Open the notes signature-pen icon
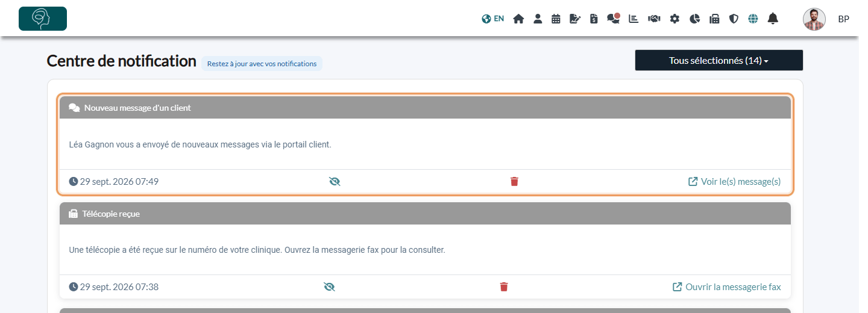 click(x=575, y=19)
